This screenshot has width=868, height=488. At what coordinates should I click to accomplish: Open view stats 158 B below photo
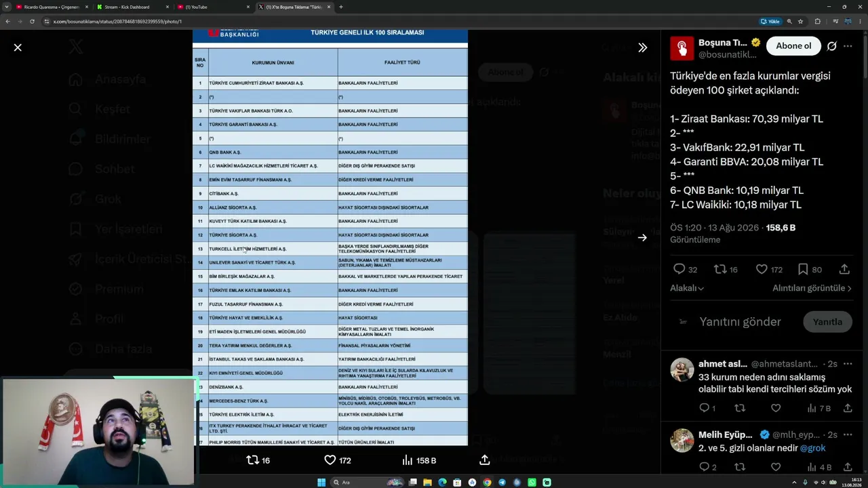coord(419,460)
